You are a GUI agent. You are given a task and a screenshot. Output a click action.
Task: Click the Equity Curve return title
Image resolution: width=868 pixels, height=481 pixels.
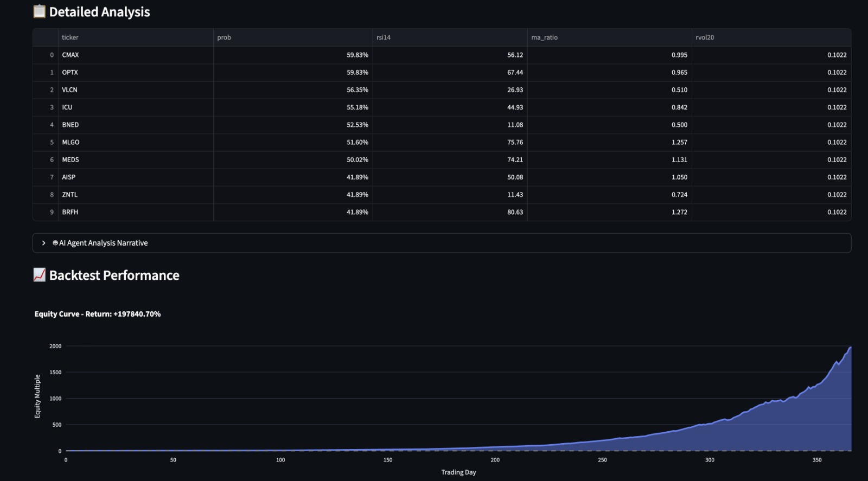98,314
